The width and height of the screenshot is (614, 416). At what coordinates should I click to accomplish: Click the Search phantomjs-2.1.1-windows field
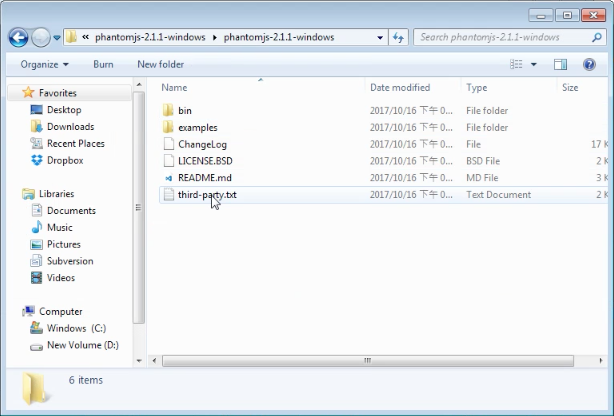point(509,37)
